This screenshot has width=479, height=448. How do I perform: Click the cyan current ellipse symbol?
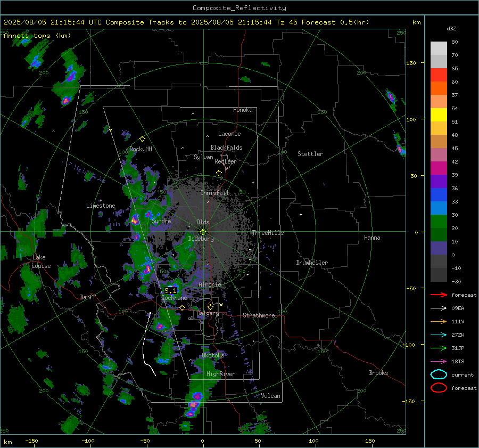pos(439,374)
